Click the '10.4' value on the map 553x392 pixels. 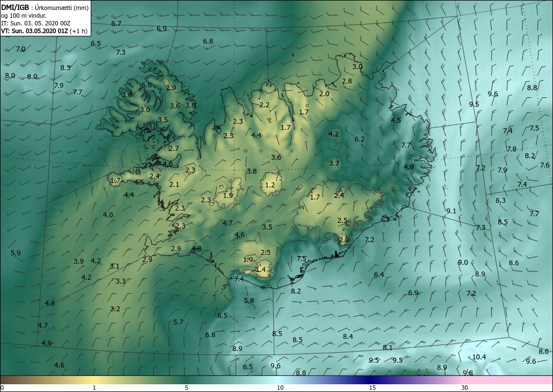(x=479, y=357)
